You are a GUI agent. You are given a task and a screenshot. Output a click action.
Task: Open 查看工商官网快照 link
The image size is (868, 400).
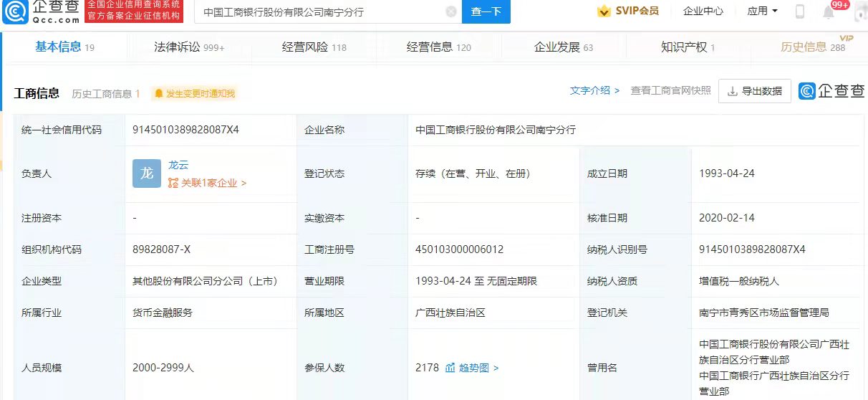pyautogui.click(x=670, y=90)
